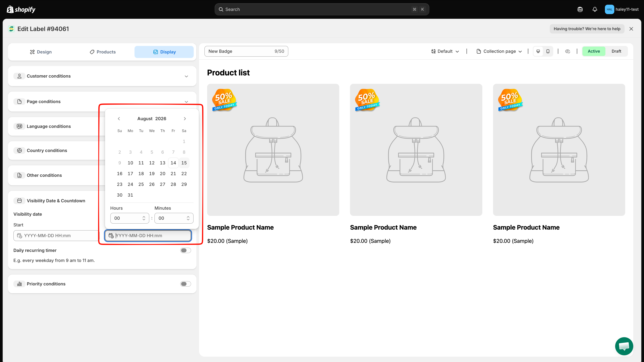644x362 pixels.
Task: Close the Edit Label editor
Action: click(x=631, y=29)
